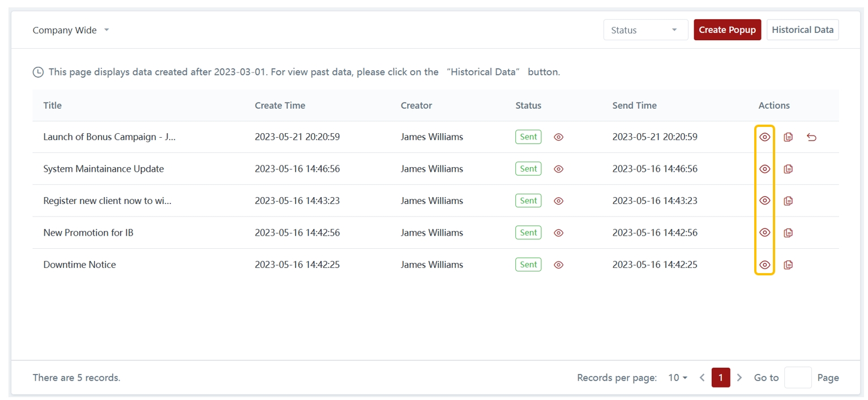The image size is (868, 400).
Task: View the Register new client popup details
Action: 764,201
